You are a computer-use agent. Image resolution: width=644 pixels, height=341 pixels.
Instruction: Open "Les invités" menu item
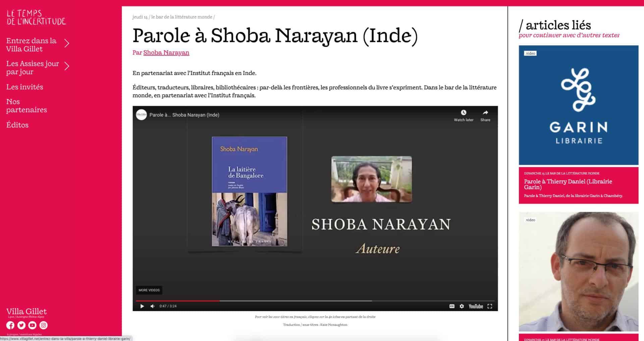pyautogui.click(x=24, y=87)
